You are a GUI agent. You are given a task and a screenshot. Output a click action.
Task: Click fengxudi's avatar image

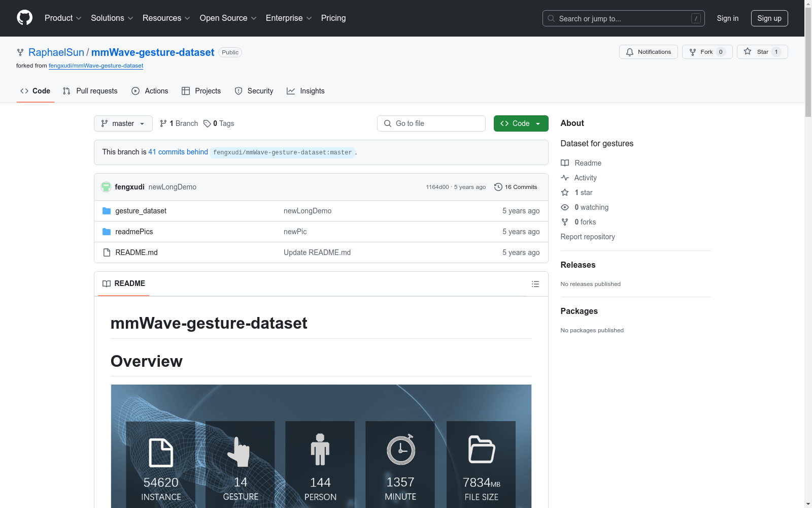pos(106,187)
